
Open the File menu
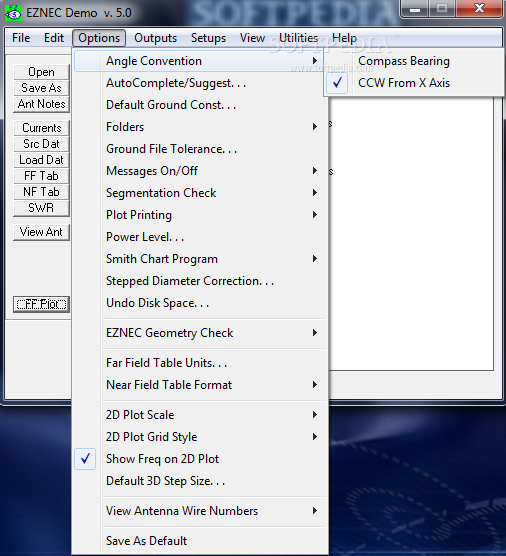point(21,38)
